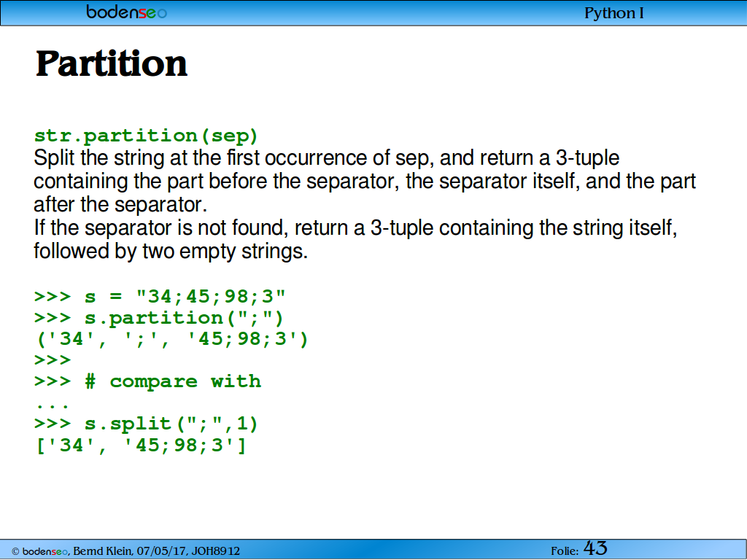Click the '...' continuation prompt line
The image size is (747, 560).
[x=53, y=405]
